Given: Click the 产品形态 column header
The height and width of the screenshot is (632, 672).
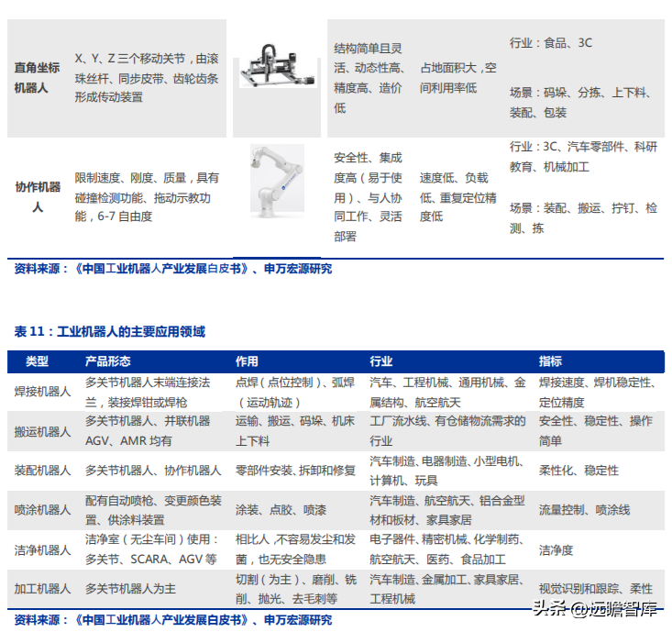Looking at the screenshot, I should pyautogui.click(x=108, y=362).
